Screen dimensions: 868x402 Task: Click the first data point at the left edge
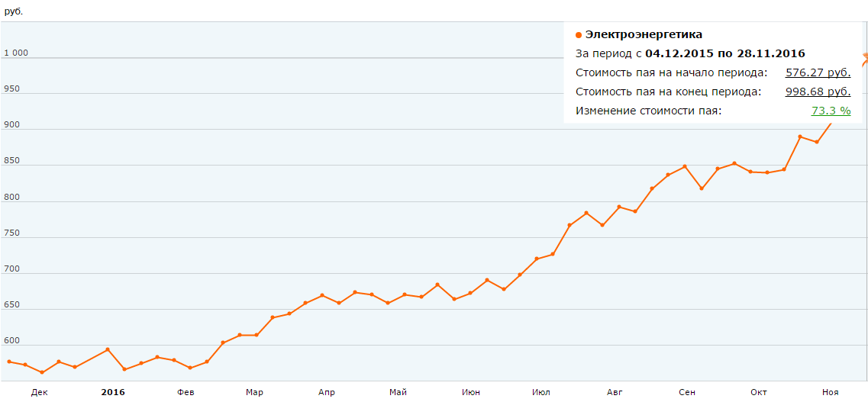pos(9,362)
